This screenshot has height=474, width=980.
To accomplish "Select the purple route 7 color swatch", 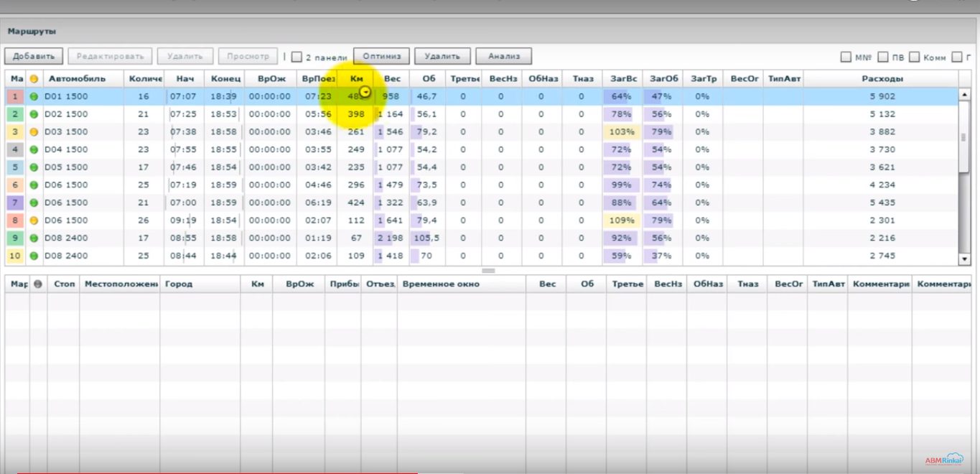I will pos(15,203).
